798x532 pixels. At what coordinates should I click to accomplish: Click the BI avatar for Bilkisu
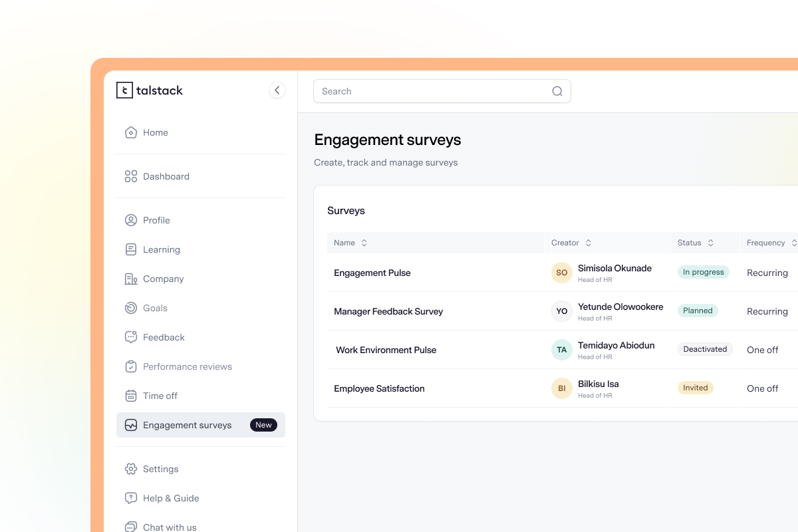(562, 388)
